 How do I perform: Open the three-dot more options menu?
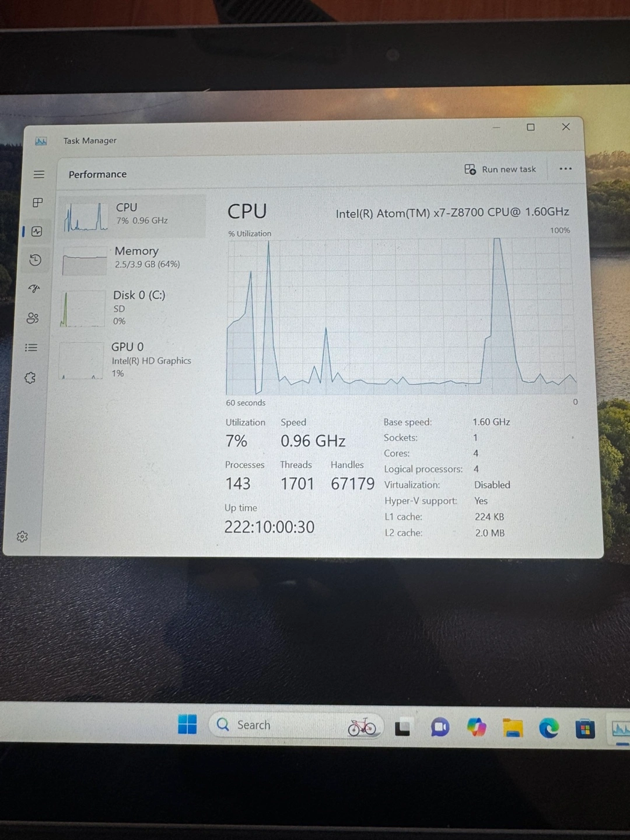pyautogui.click(x=565, y=169)
